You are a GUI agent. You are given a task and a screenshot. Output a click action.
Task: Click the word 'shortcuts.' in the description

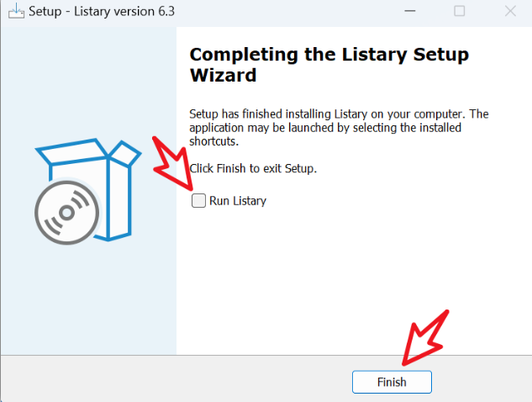[x=214, y=141]
